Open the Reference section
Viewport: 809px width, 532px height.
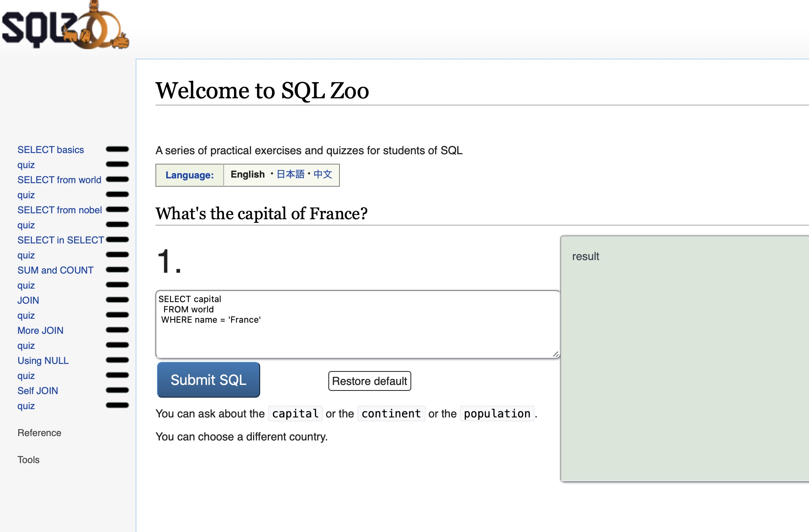point(39,432)
